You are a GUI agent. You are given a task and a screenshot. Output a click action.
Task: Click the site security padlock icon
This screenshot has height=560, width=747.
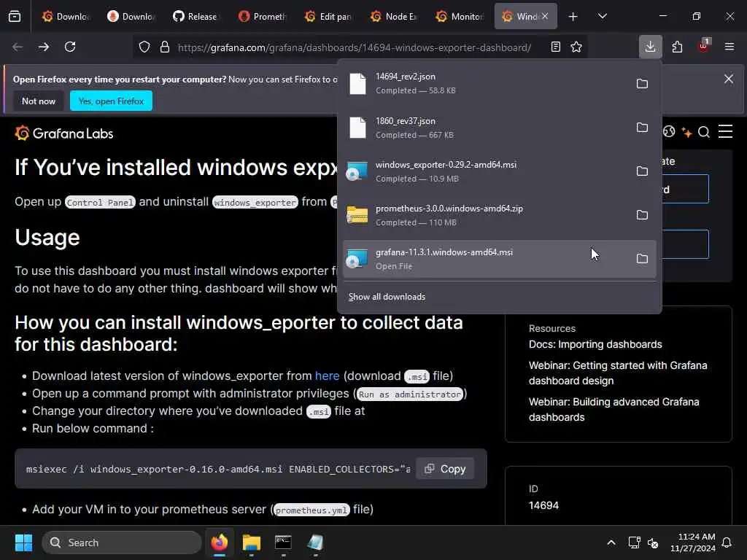[165, 47]
